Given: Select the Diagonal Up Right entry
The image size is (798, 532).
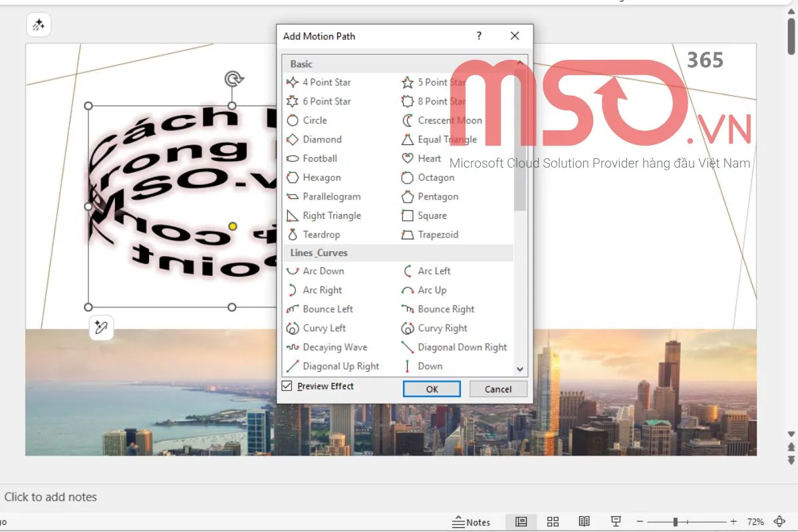Looking at the screenshot, I should [340, 366].
